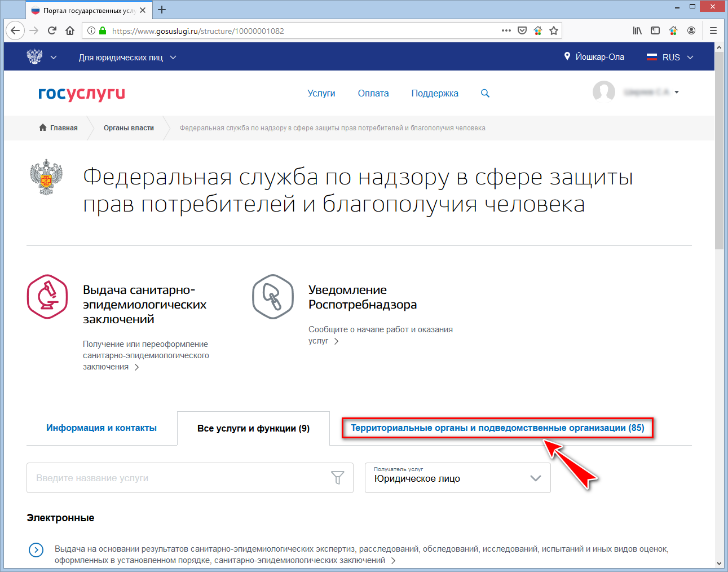
Task: Open Территориальные органы и подведомственные организации tab
Action: [x=497, y=428]
